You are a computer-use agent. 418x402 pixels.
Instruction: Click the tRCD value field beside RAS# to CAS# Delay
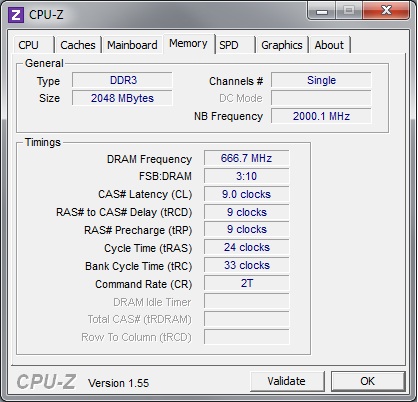[x=247, y=212]
